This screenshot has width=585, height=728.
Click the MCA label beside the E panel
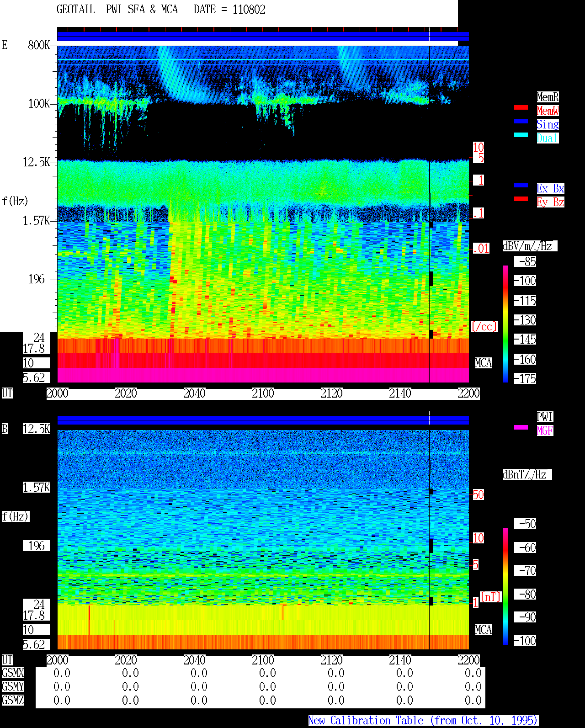point(484,363)
